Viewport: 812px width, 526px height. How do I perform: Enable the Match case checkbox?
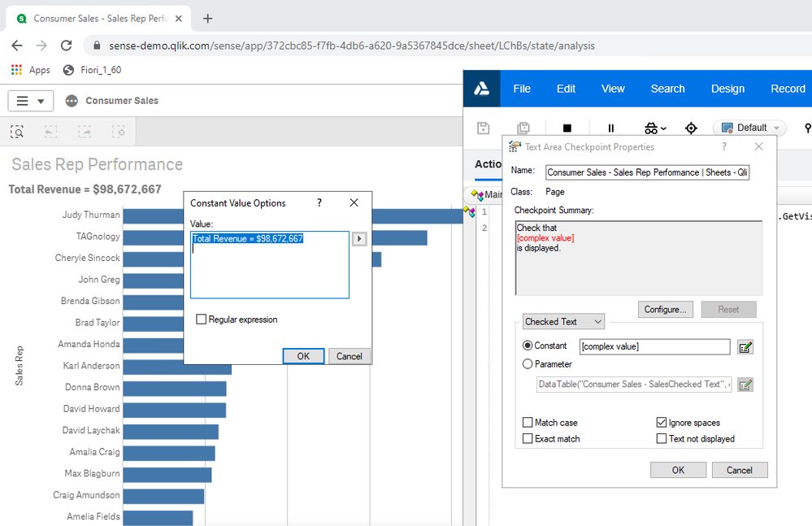528,423
